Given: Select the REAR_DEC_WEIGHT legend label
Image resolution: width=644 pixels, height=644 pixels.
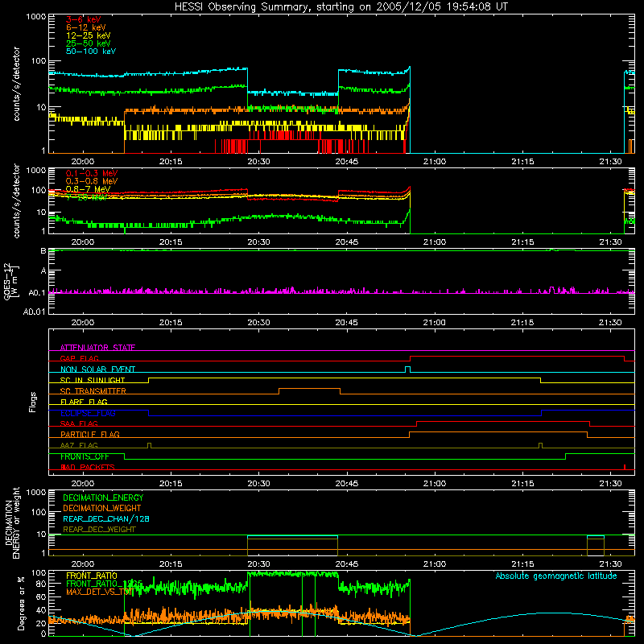Looking at the screenshot, I should tap(99, 530).
